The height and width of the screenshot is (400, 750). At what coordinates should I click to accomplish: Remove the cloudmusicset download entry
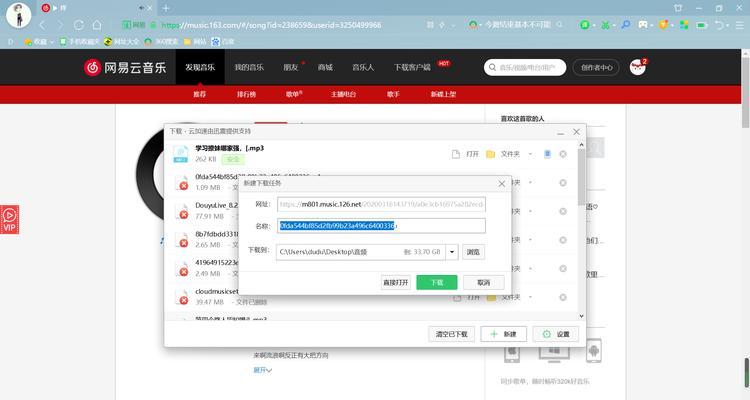(x=563, y=298)
